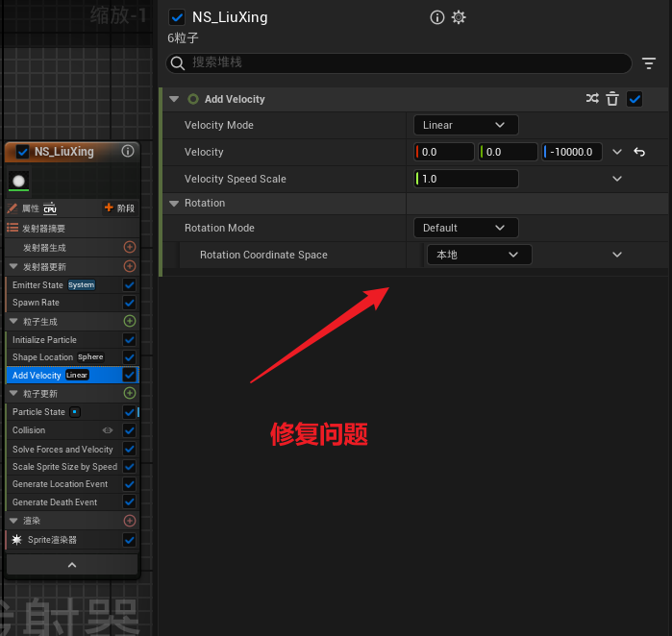
Task: Open 发射器摘要 emitter summary row
Action: [x=72, y=229]
